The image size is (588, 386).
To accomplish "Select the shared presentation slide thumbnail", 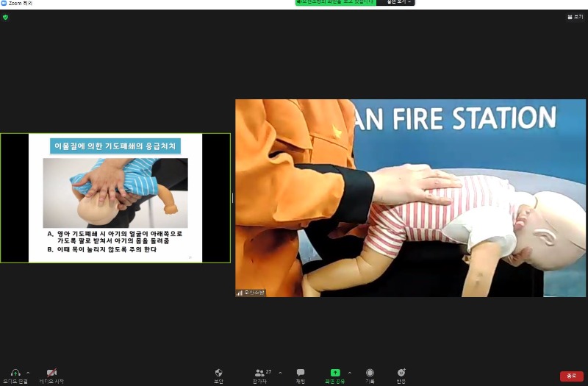I will (115, 198).
